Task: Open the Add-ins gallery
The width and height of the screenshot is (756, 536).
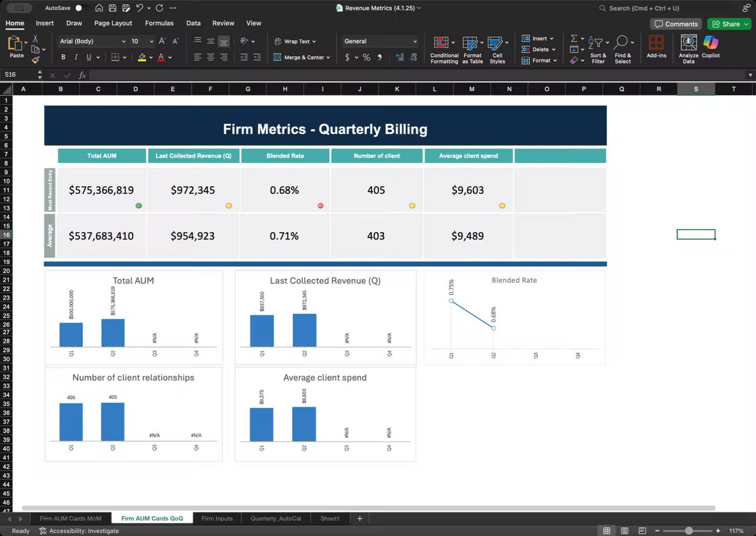Action: pos(656,47)
